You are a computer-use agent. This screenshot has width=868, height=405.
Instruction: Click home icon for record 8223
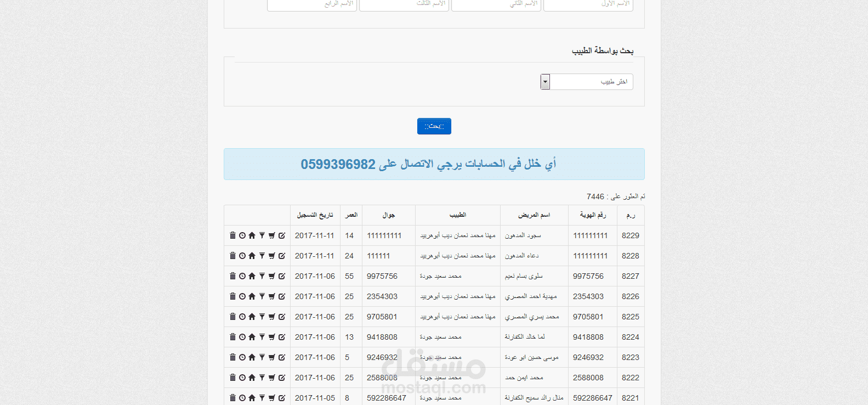(x=252, y=357)
